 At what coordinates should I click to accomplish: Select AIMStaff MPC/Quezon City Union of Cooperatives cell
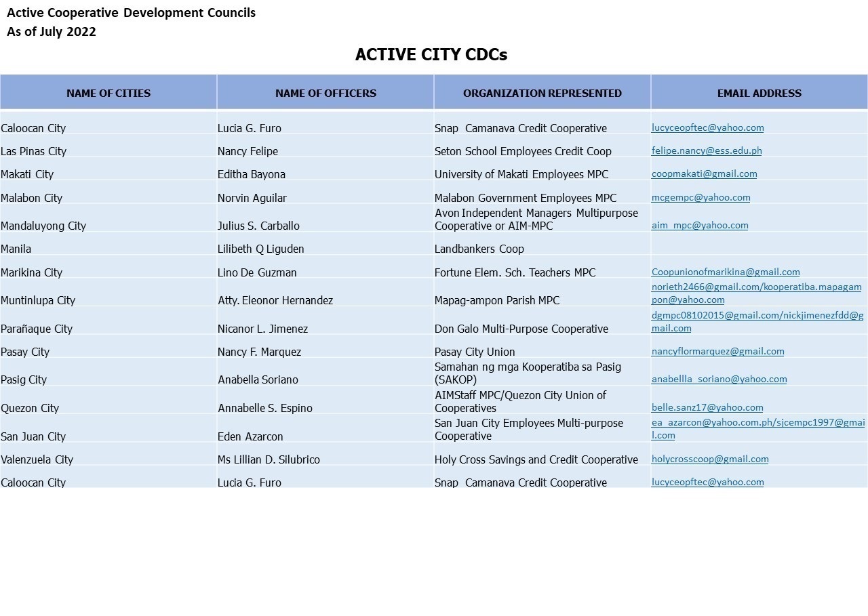[542, 401]
